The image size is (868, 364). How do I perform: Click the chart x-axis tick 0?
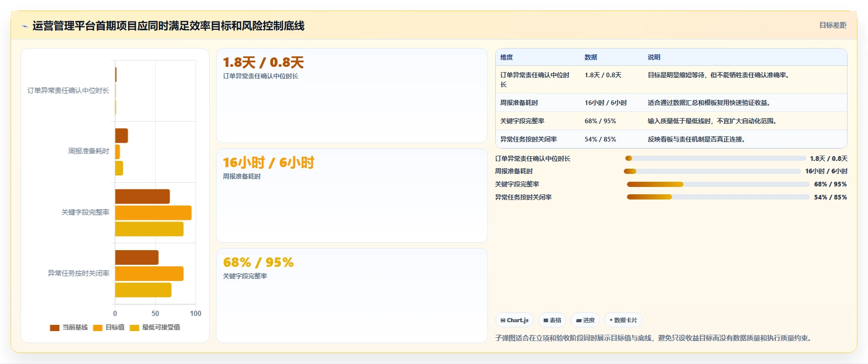[115, 313]
